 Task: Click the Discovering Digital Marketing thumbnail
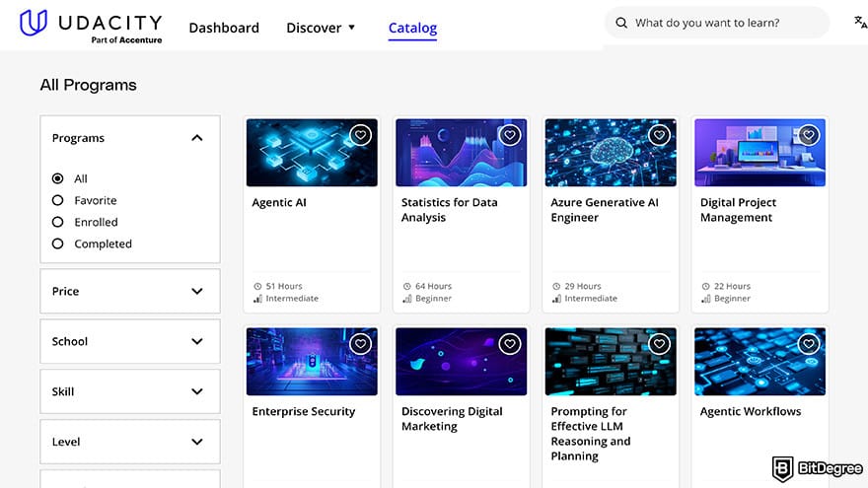[462, 361]
